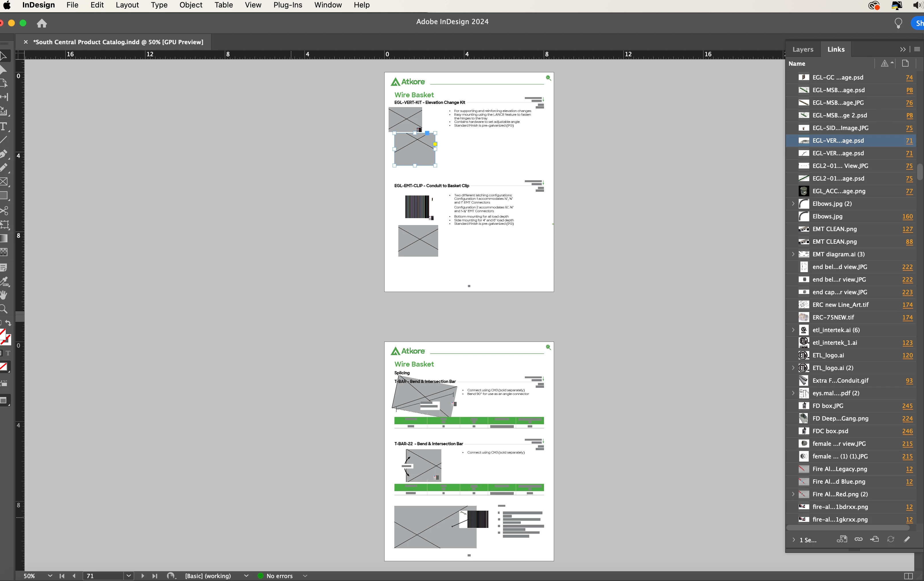Screen dimensions: 924x581
Task: Select the Hand tool
Action: 4,295
